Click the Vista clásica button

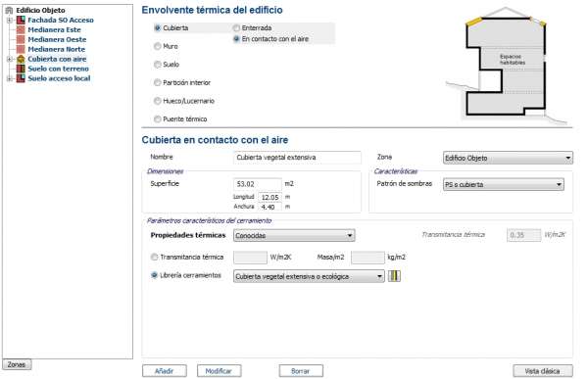point(543,371)
